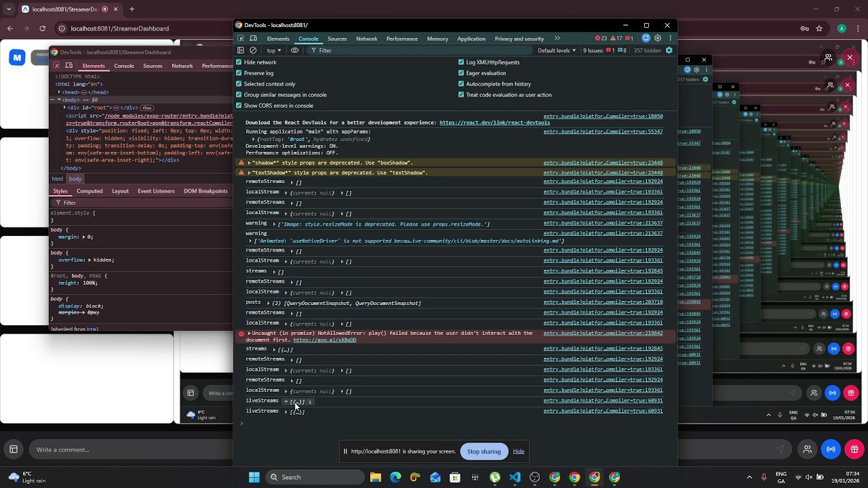
Task: Open Layout tab in background DevTools
Action: pos(120,191)
